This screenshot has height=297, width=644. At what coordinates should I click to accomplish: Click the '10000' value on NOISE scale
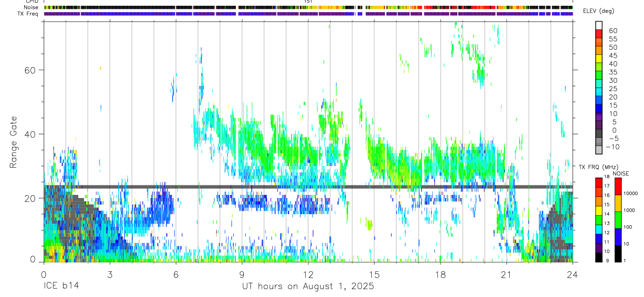click(x=630, y=193)
